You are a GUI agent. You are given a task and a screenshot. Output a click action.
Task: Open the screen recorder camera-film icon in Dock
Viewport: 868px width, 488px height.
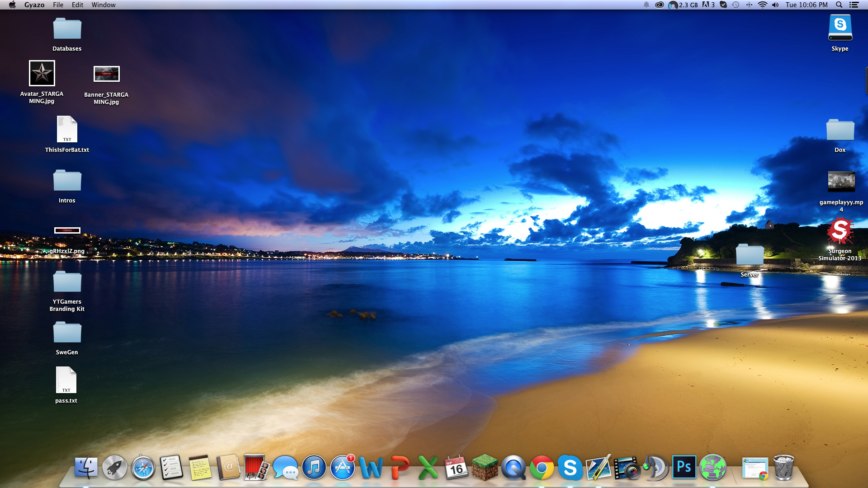coord(627,468)
